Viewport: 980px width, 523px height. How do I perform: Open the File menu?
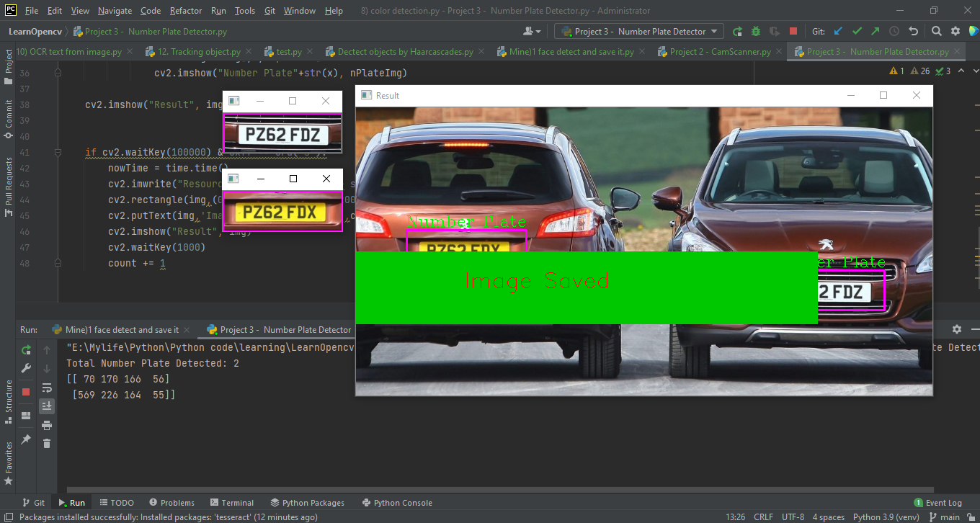32,11
